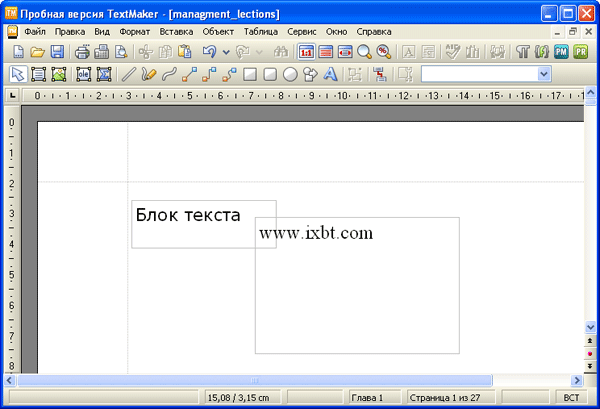Click the www.ixbt.com text in frame
The height and width of the screenshot is (409, 600).
[316, 233]
